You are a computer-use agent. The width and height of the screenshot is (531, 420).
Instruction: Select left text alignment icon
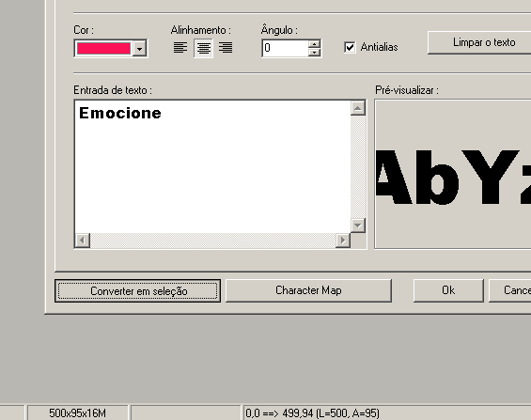click(x=180, y=48)
